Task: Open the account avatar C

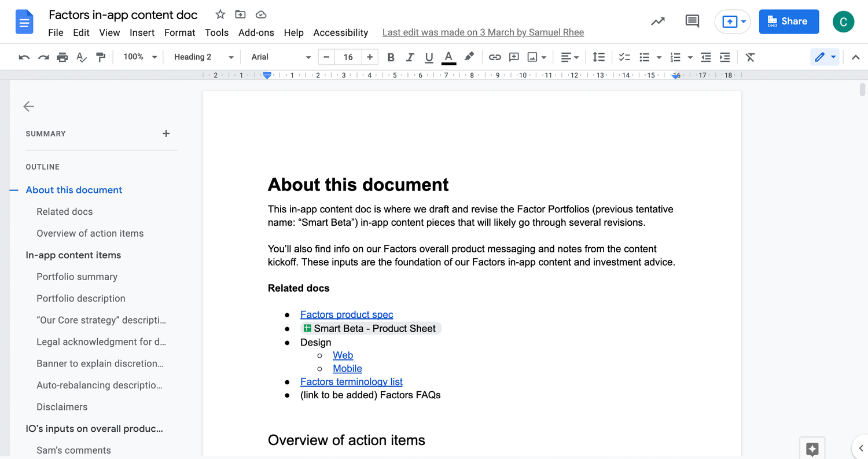Action: point(843,22)
